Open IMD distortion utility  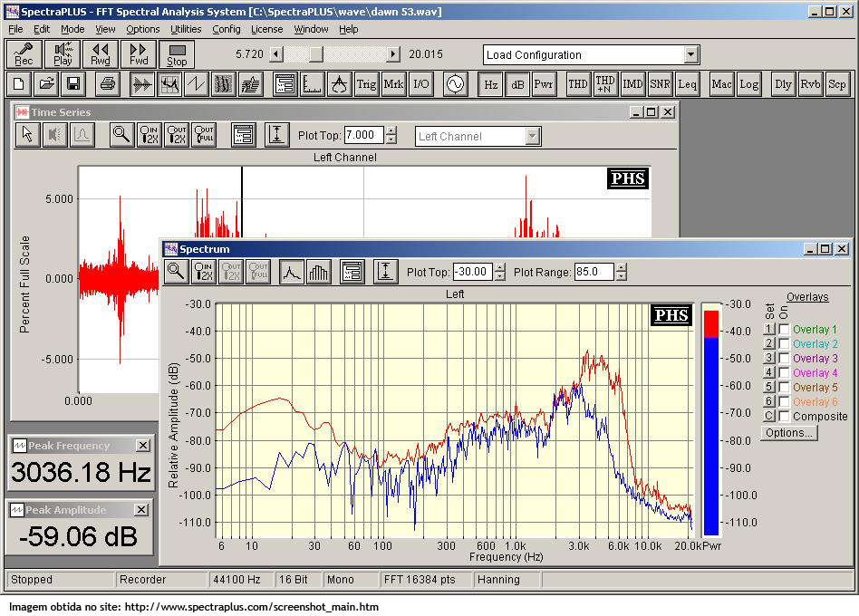tap(632, 84)
